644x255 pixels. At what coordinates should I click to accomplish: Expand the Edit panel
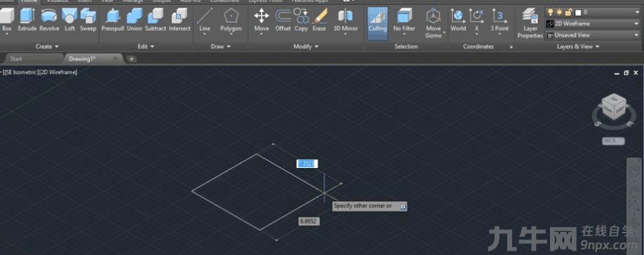pyautogui.click(x=146, y=46)
